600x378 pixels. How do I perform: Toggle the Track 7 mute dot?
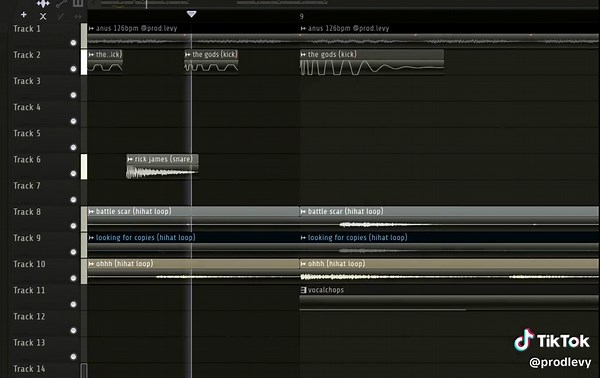(73, 200)
